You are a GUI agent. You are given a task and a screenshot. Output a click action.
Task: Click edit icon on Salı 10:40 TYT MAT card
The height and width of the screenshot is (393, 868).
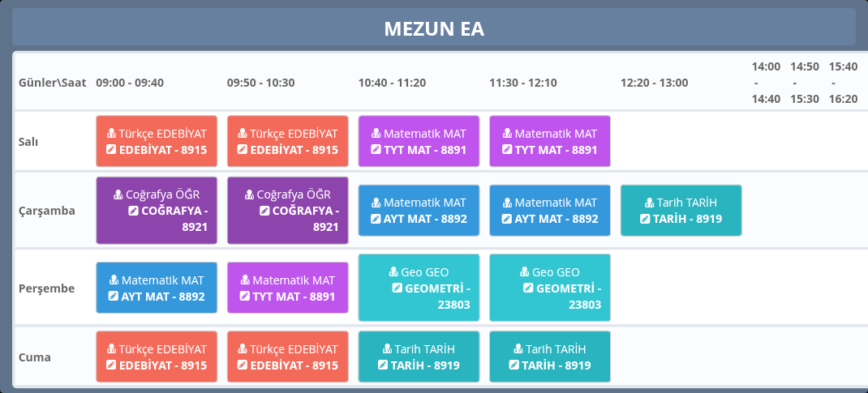376,150
